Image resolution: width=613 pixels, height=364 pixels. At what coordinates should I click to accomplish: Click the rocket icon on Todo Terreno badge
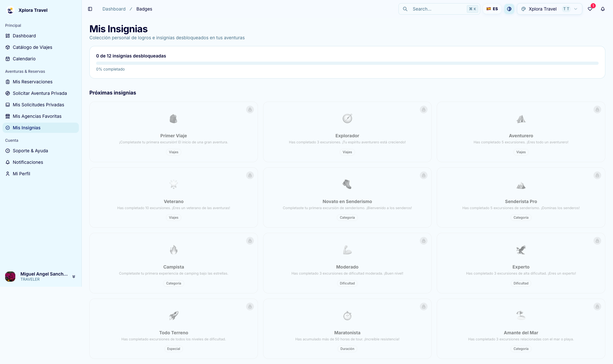pyautogui.click(x=174, y=315)
